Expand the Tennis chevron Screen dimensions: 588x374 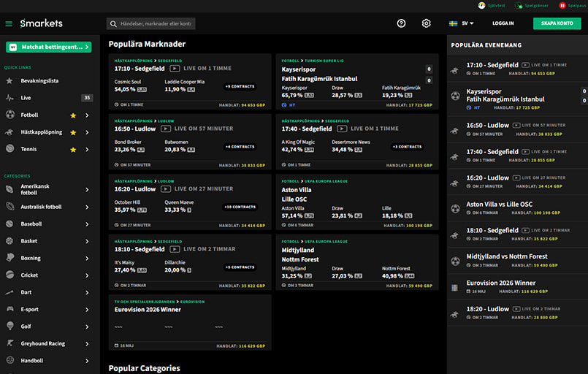[87, 149]
